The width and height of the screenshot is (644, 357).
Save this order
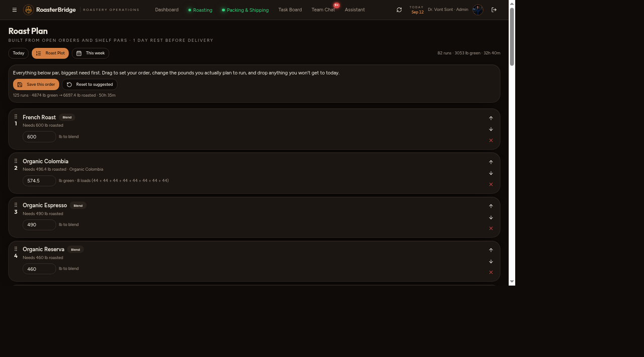tap(36, 85)
